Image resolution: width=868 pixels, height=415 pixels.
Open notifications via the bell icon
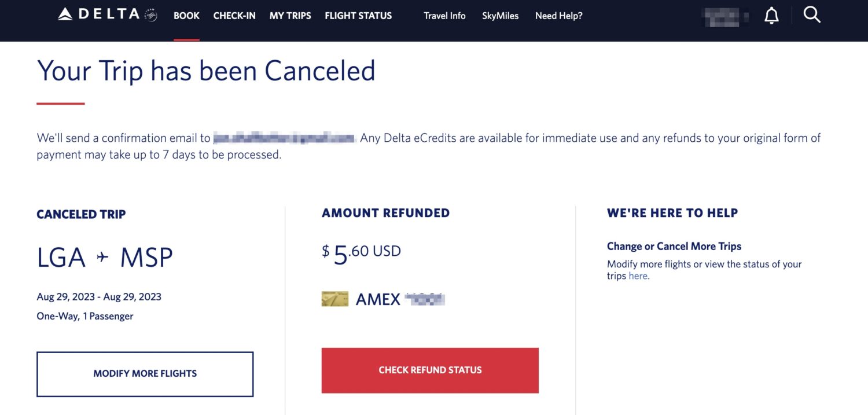tap(771, 15)
